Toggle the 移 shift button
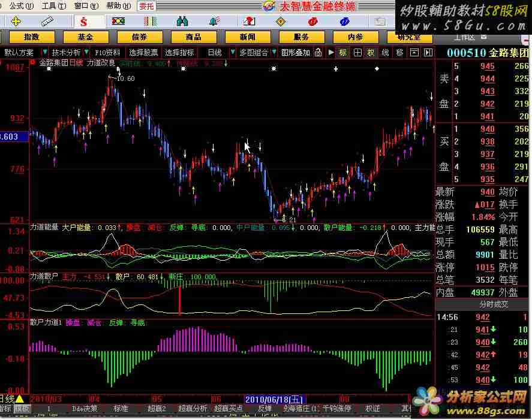 [x=399, y=53]
